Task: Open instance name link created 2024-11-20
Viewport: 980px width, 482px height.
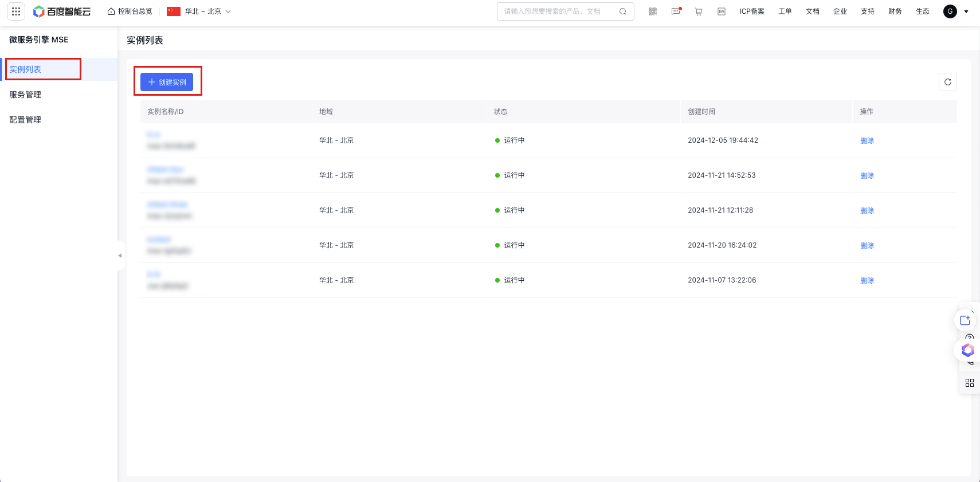Action: pos(159,240)
